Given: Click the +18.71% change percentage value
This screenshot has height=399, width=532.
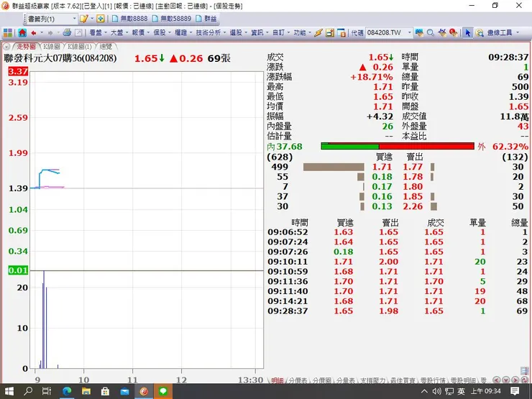Looking at the screenshot, I should coord(372,77).
